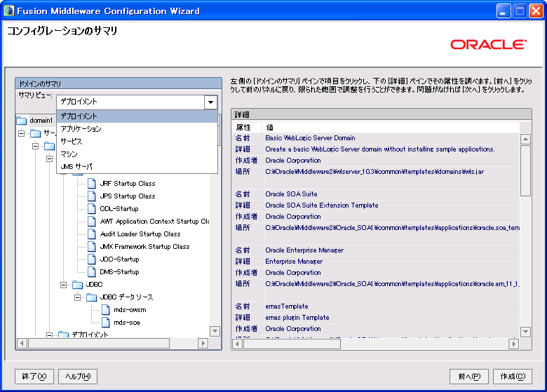The height and width of the screenshot is (392, 547).
Task: Click the emas plugin Template description
Action: pos(297,318)
